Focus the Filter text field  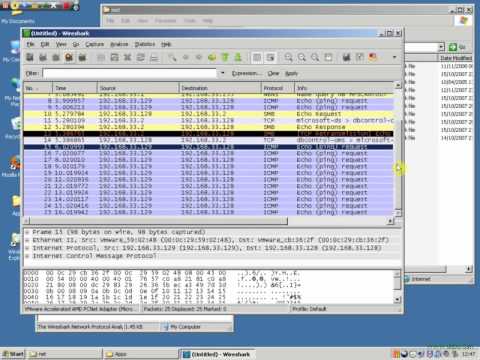(130, 73)
